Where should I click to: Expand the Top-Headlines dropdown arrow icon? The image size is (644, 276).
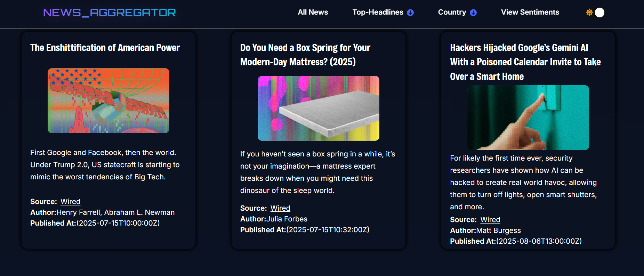[x=410, y=13]
